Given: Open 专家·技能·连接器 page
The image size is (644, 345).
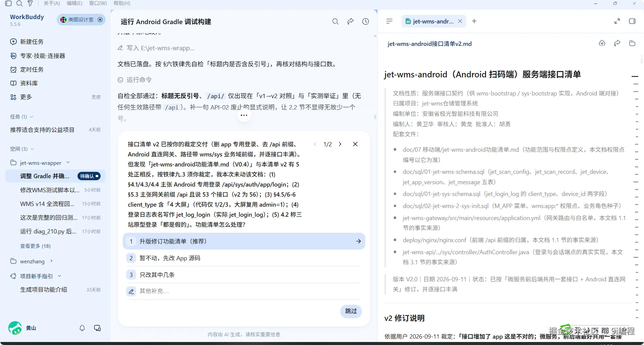Looking at the screenshot, I should point(38,56).
